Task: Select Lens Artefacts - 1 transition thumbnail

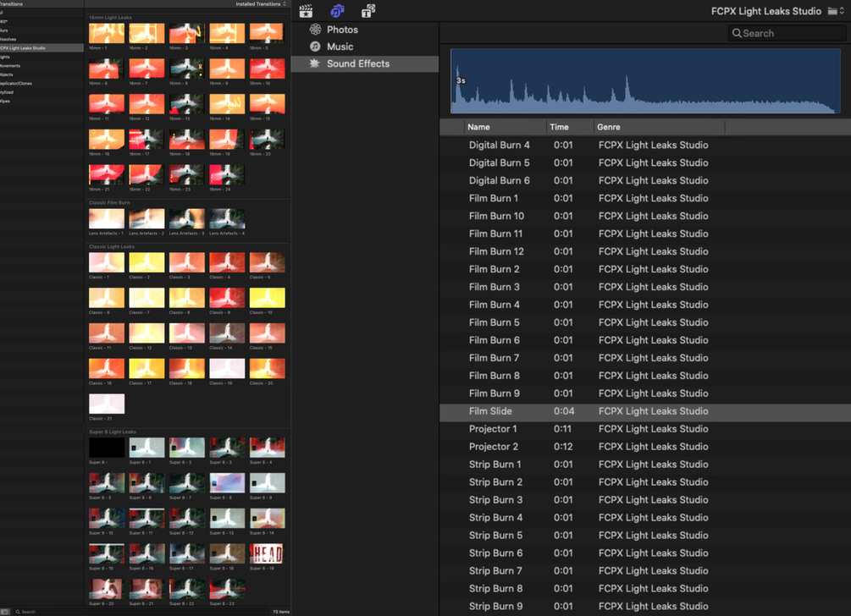Action: click(107, 218)
